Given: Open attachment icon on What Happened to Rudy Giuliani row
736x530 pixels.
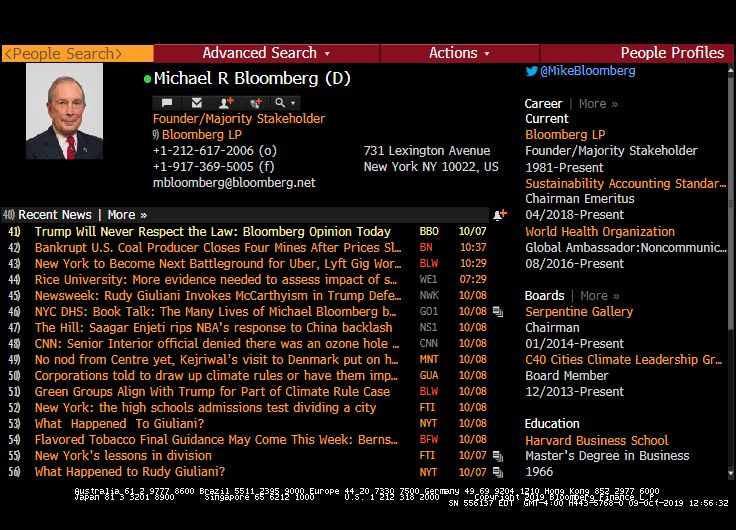Looking at the screenshot, I should 498,472.
